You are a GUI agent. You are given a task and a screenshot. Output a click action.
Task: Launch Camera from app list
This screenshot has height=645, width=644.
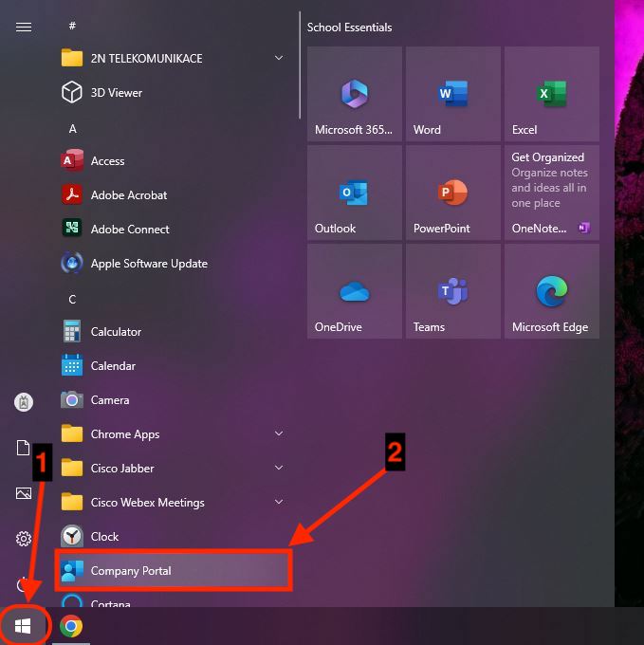173,399
